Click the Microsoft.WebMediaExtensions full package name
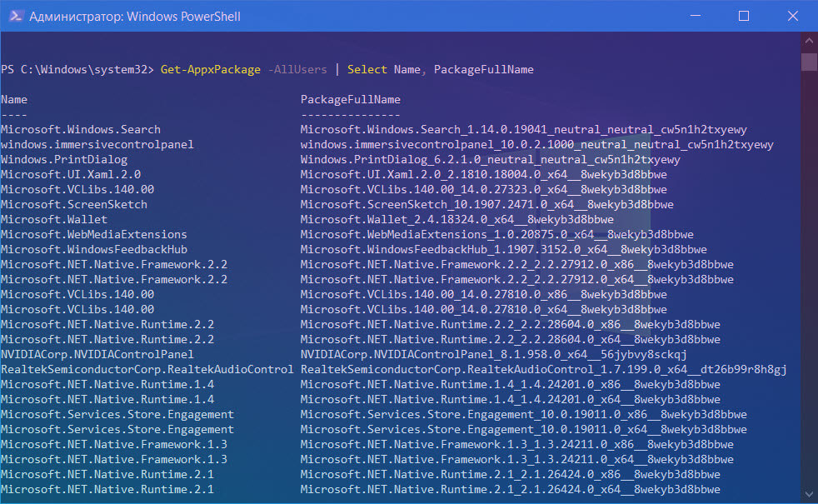 pyautogui.click(x=497, y=234)
